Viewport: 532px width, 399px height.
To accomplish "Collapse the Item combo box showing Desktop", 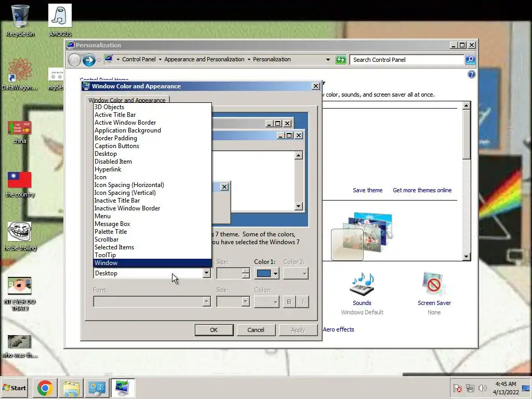I will (206, 273).
